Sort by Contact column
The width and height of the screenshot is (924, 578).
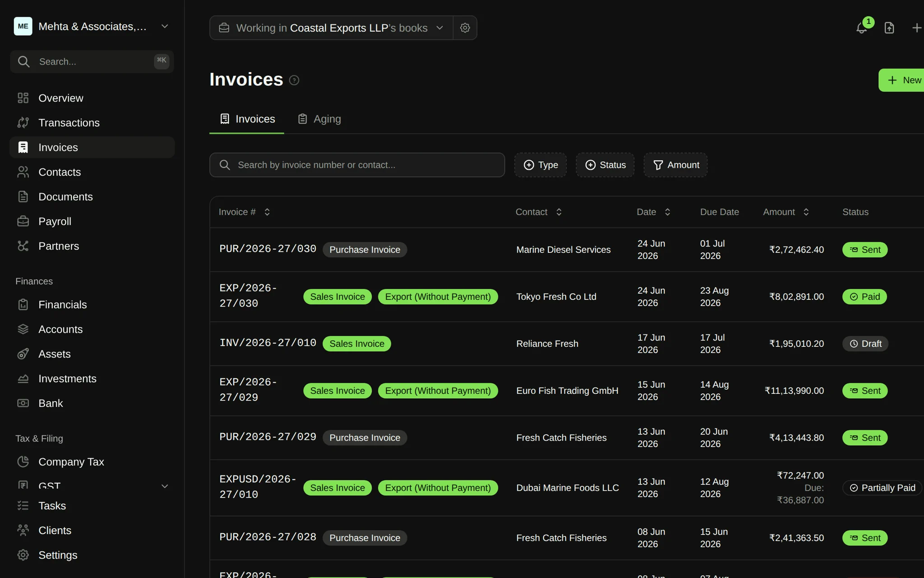539,212
